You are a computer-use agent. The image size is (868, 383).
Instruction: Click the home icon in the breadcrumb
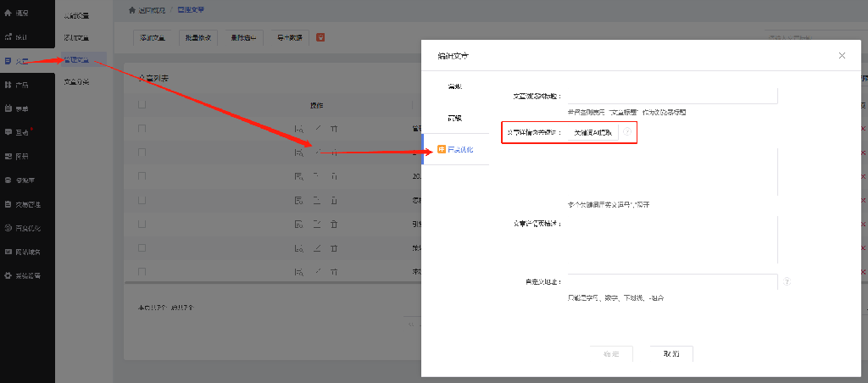click(x=131, y=9)
